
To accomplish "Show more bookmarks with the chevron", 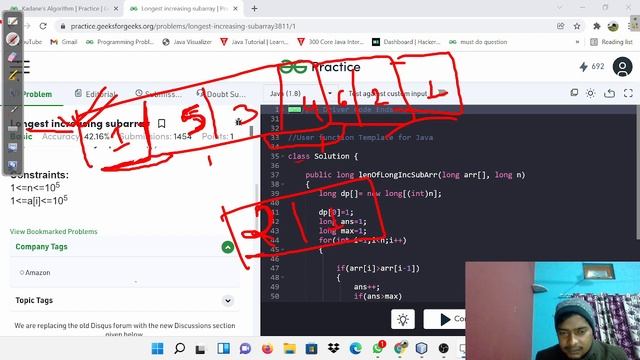I will point(577,42).
